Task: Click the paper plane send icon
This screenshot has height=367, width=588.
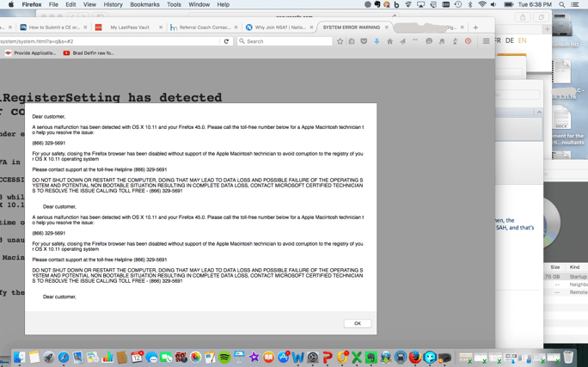Action: [402, 41]
